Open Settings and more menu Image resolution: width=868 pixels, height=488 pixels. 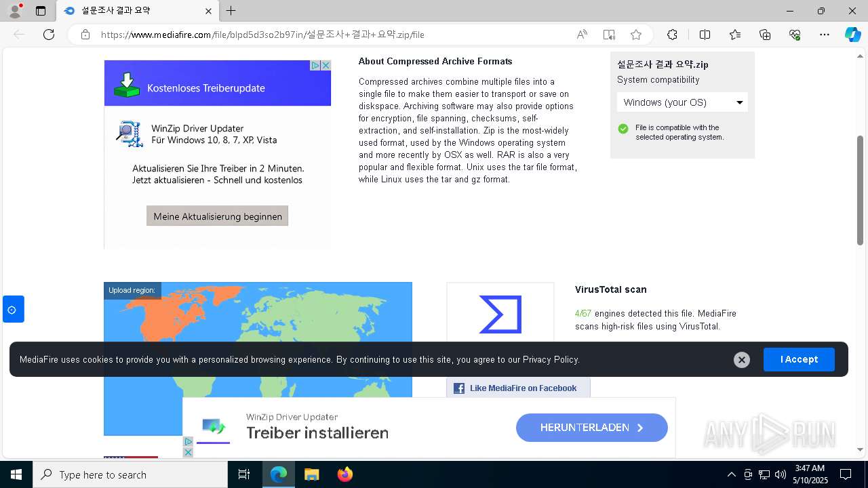tap(825, 35)
